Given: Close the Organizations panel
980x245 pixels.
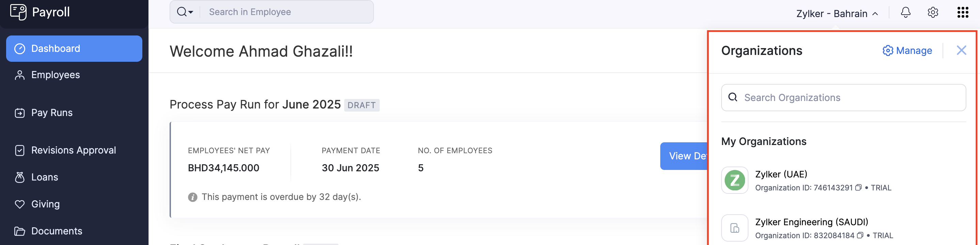Looking at the screenshot, I should pyautogui.click(x=961, y=50).
